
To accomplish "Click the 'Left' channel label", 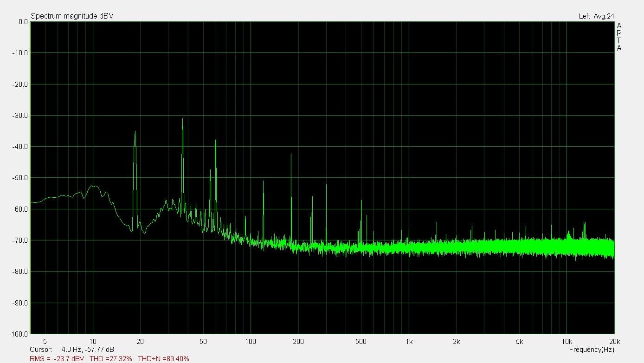I will [584, 16].
